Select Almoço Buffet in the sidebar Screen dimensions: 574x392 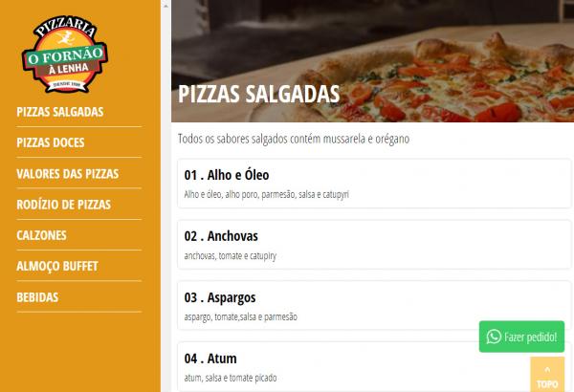pyautogui.click(x=57, y=266)
